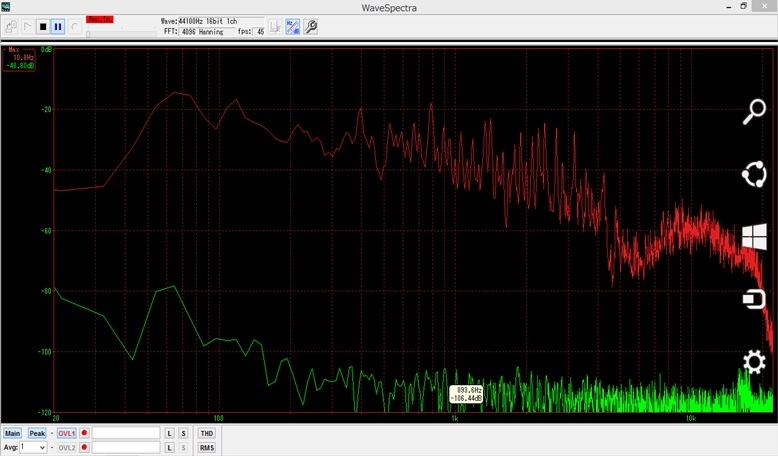Click the -100 label on dB axis

(x=45, y=352)
